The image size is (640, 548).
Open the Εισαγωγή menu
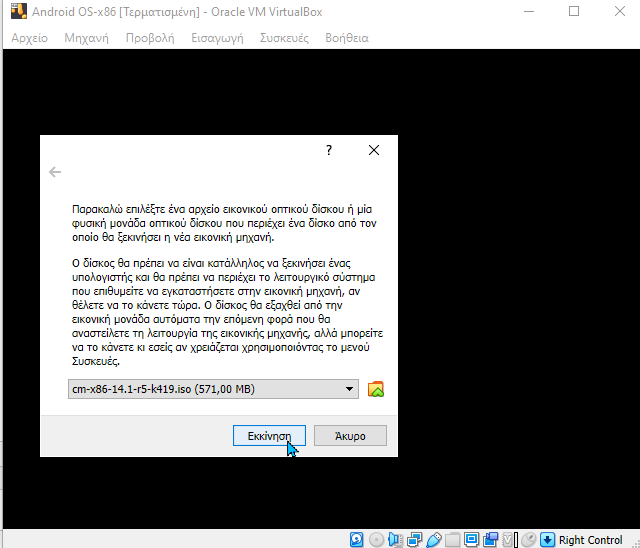(217, 38)
